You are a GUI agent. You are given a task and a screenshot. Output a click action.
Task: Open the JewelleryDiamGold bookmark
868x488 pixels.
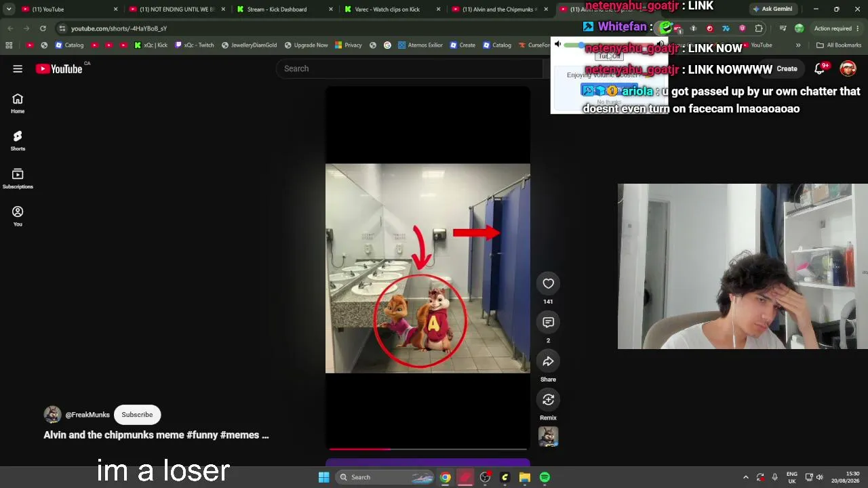249,45
